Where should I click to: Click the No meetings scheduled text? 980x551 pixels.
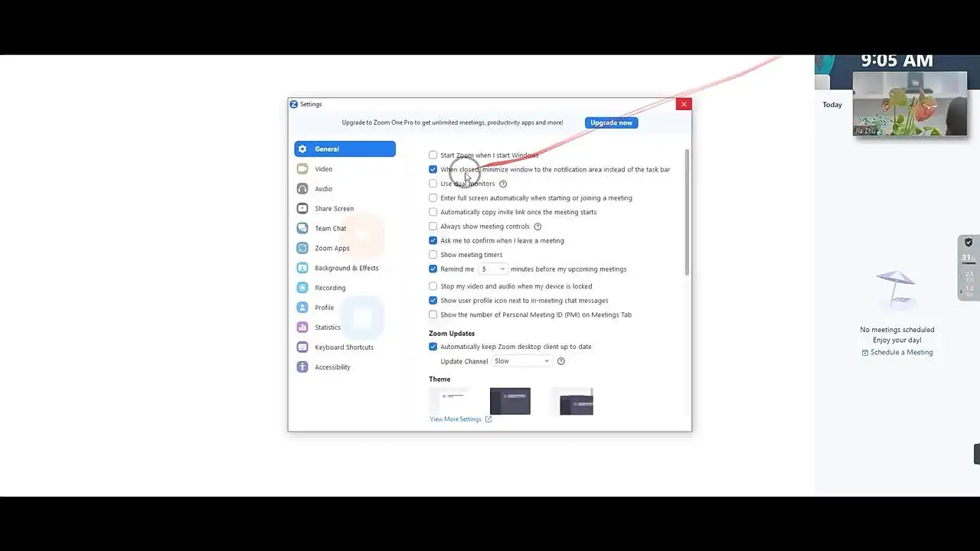click(897, 330)
